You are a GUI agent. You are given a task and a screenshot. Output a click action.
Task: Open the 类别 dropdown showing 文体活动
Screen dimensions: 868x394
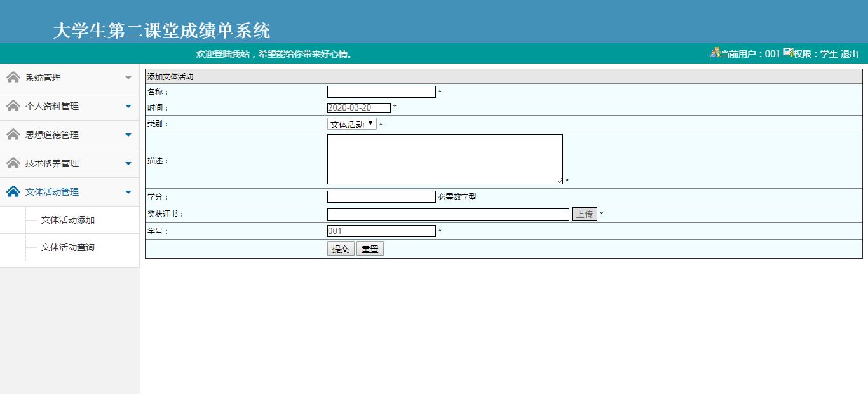coord(352,124)
